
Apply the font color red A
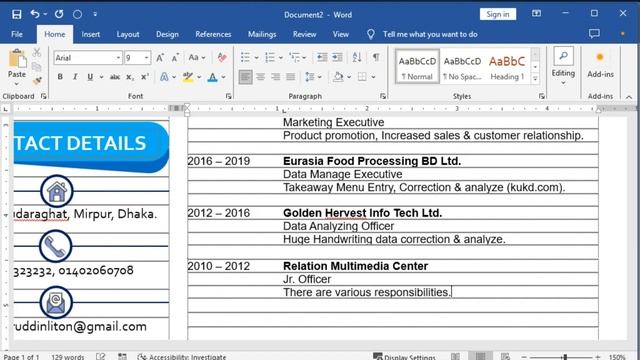point(212,77)
